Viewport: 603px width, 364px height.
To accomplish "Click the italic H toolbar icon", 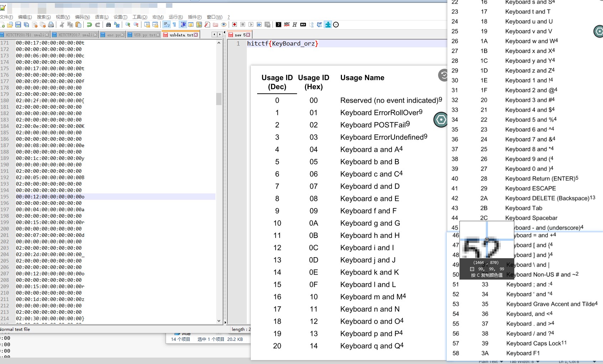I will tap(295, 25).
